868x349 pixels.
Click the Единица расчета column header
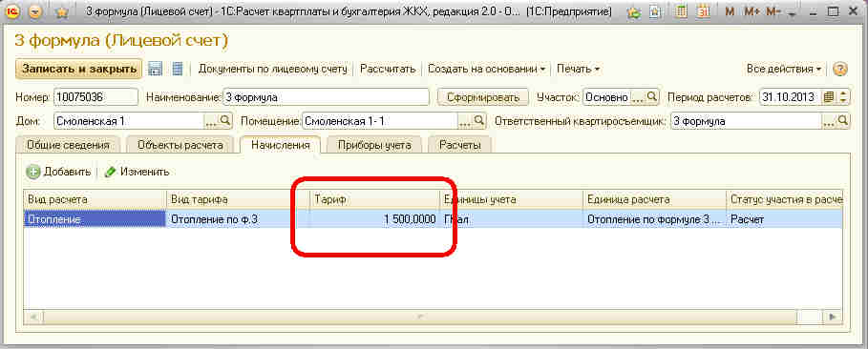pyautogui.click(x=654, y=199)
